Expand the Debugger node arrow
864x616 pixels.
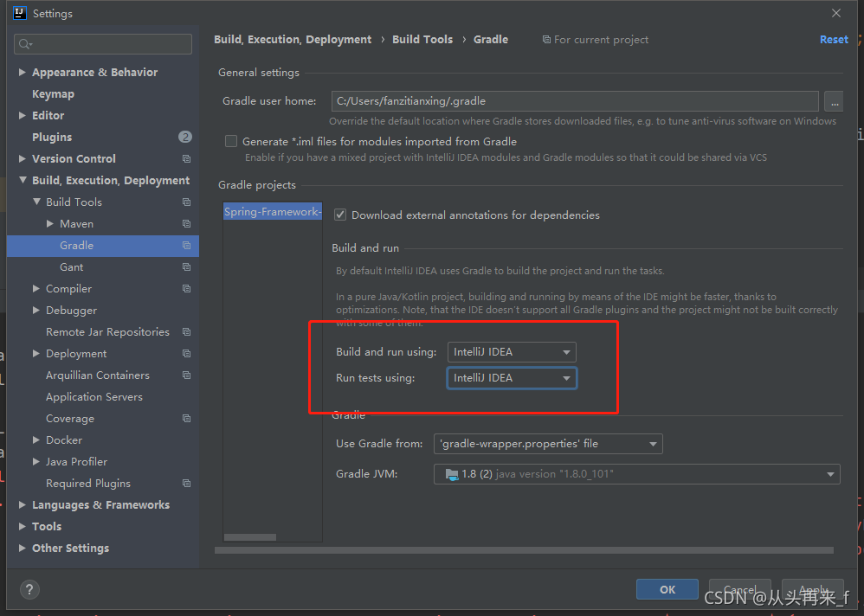tap(35, 311)
